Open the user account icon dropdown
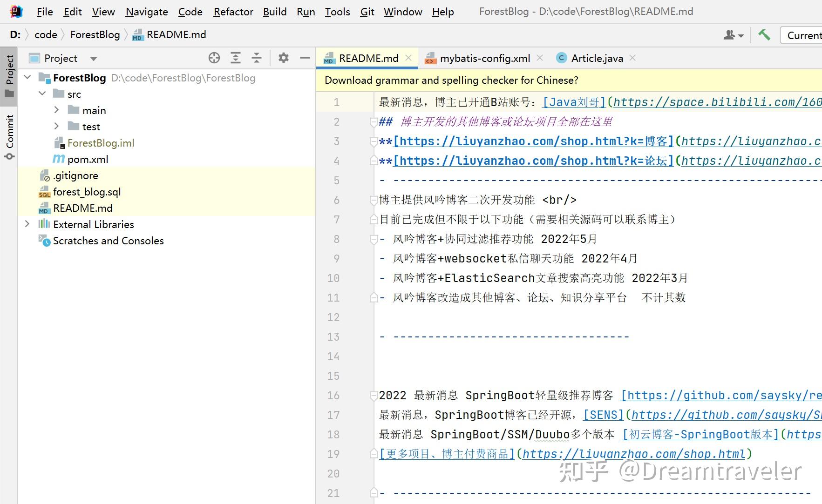The image size is (822, 504). coord(734,35)
